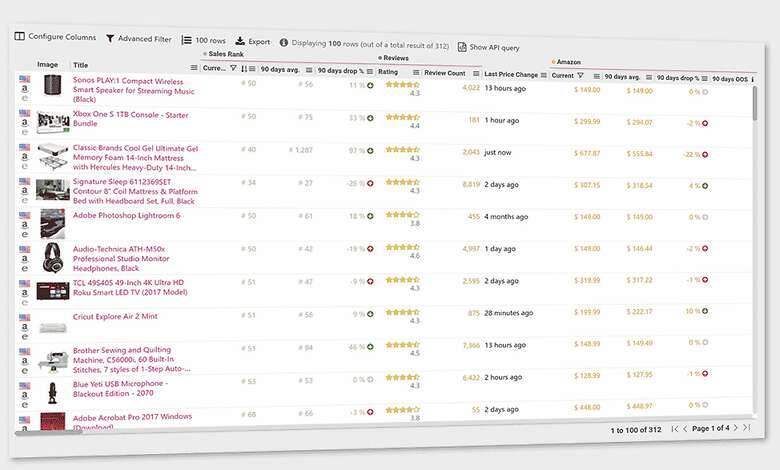This screenshot has width=780, height=470.
Task: Go to the previous results page
Action: (686, 428)
